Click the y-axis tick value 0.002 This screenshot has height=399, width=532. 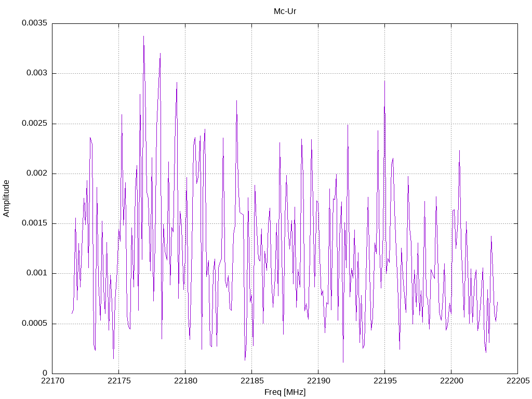click(37, 173)
